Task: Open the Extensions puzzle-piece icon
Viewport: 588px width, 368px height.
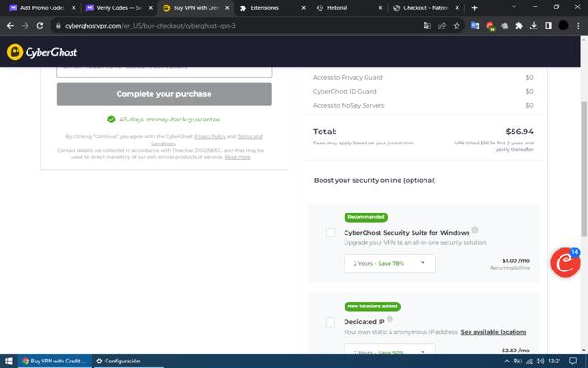Action: point(519,26)
